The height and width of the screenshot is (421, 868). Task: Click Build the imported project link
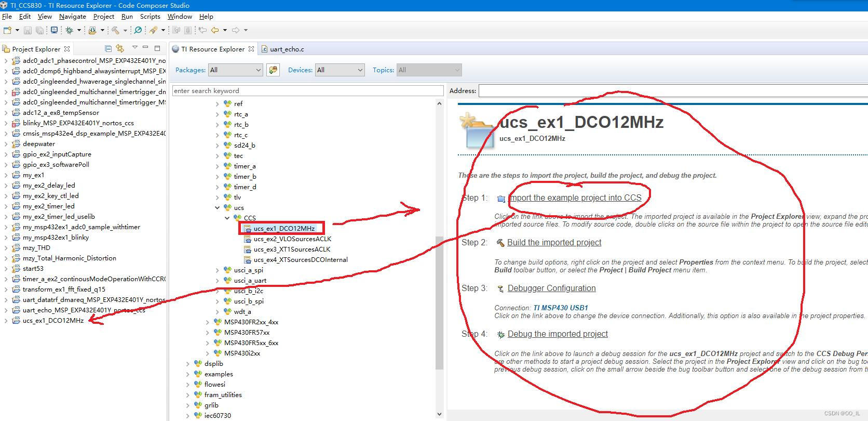pos(554,243)
